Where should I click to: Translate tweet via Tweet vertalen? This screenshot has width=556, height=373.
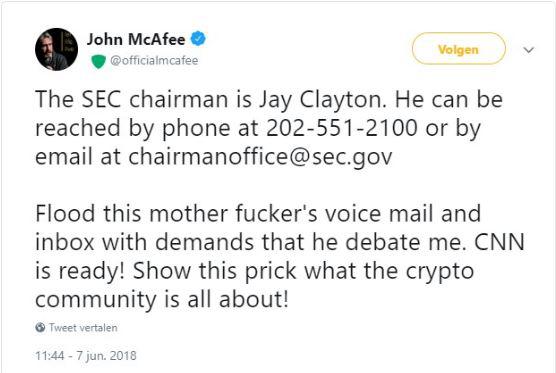(83, 327)
